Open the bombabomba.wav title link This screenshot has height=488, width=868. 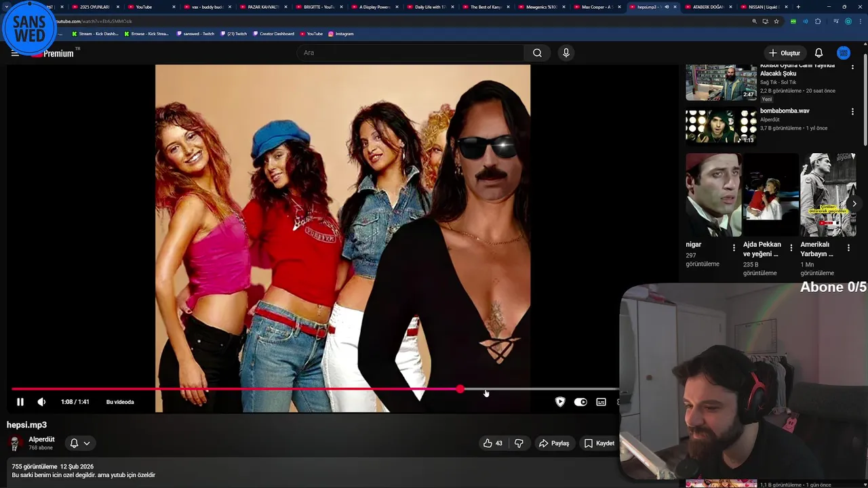(785, 110)
